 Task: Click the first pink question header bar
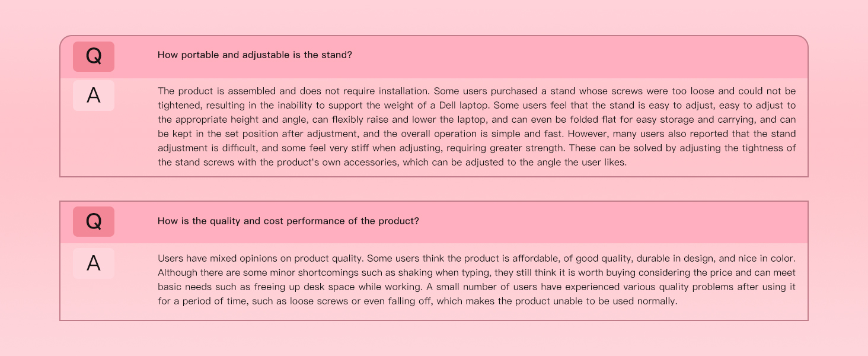(434, 57)
